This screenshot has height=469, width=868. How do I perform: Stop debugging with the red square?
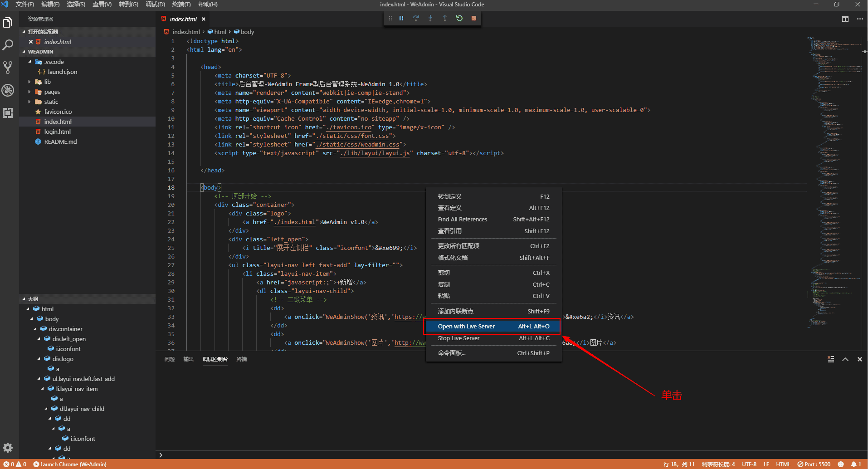(x=474, y=18)
